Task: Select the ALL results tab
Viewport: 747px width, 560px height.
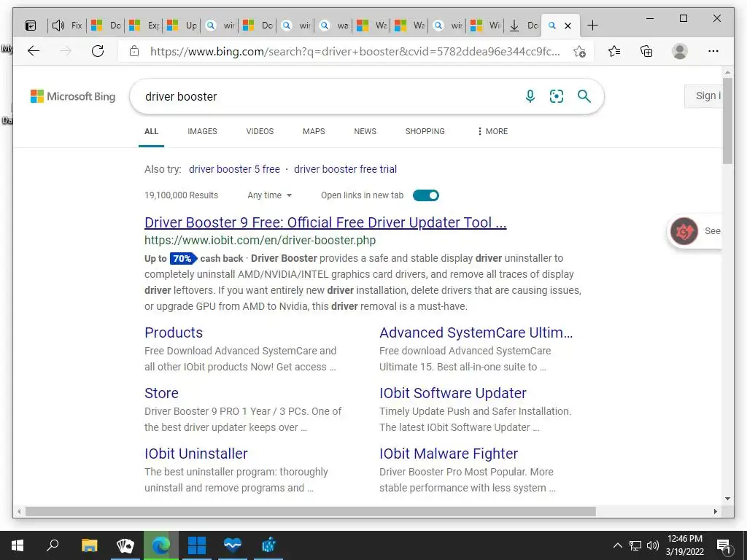Action: (x=152, y=131)
